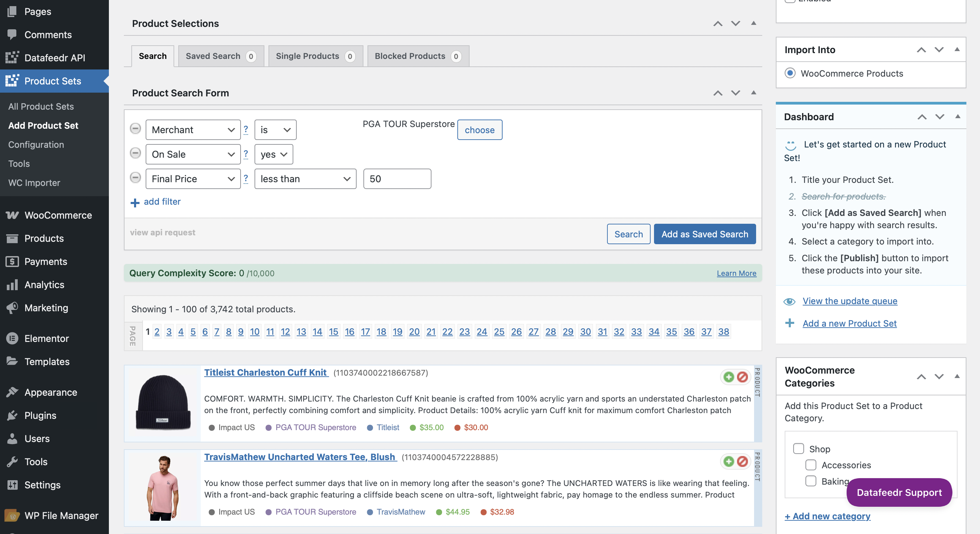
Task: Open help for the Final Price filter
Action: tap(246, 178)
